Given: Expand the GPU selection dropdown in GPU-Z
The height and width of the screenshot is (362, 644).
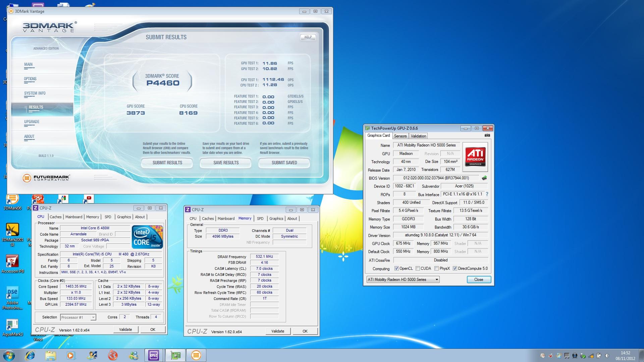Looking at the screenshot, I should click(x=437, y=280).
